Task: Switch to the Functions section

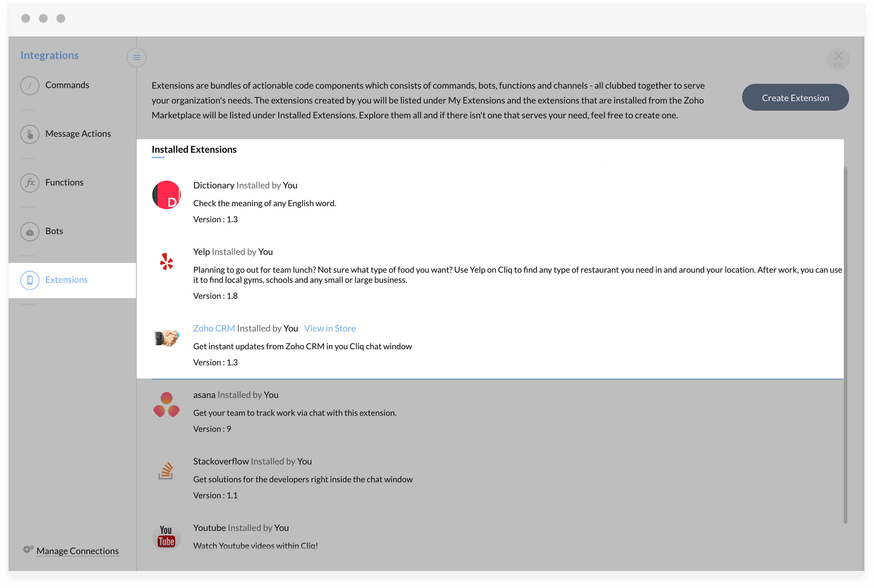Action: point(64,183)
